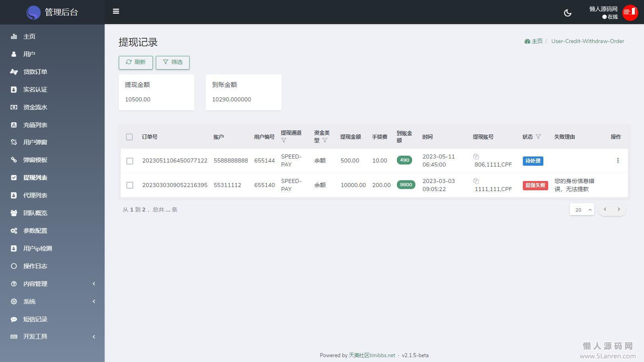
Task: Check the box for order 2023051106450077122
Action: pos(130,161)
